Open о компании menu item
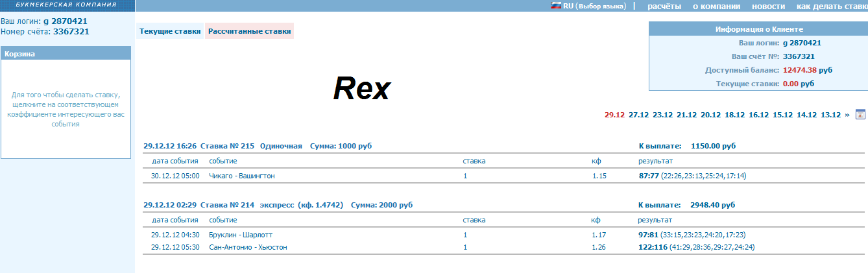 click(x=716, y=6)
